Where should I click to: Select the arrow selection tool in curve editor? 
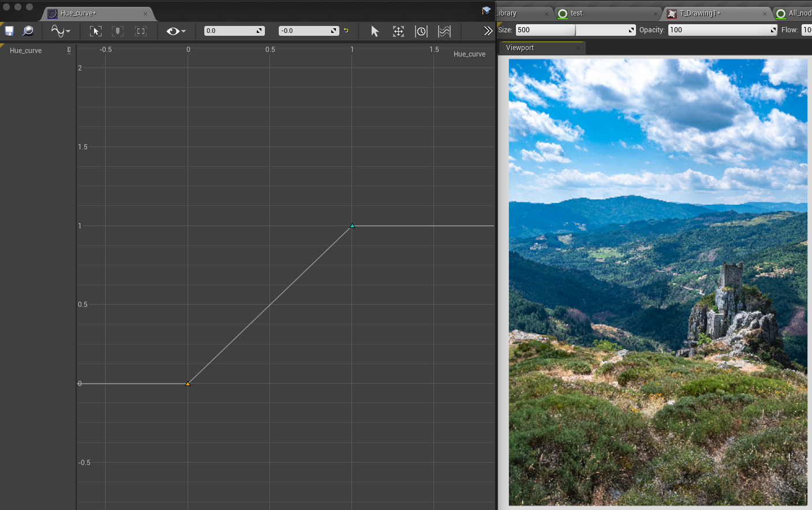375,31
